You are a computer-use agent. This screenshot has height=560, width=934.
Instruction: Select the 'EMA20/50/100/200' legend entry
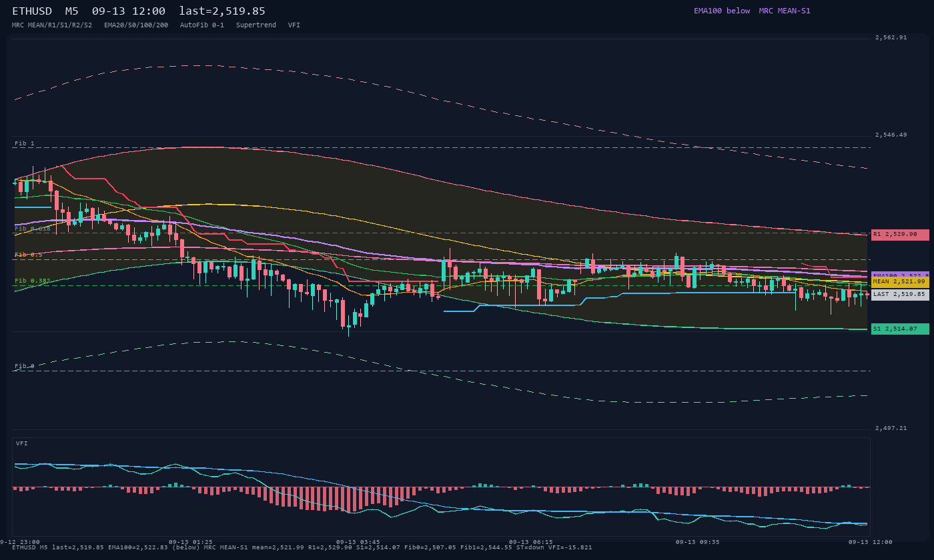136,25
